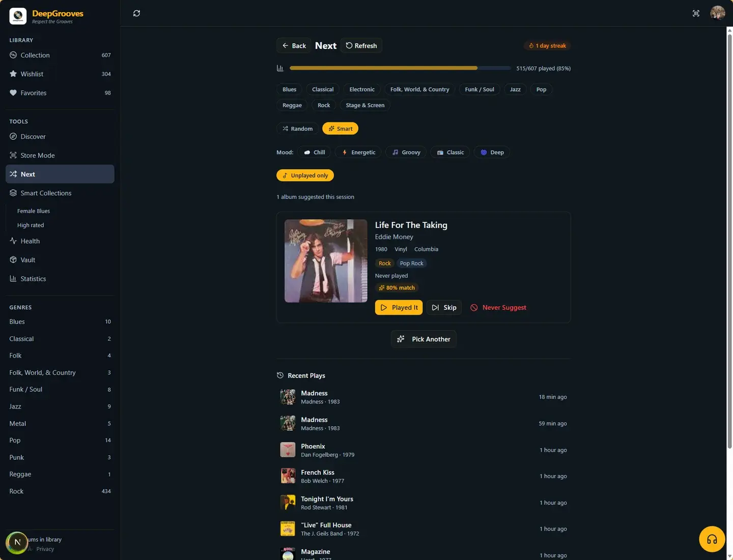
Task: Toggle the Chill mood filter
Action: click(315, 152)
